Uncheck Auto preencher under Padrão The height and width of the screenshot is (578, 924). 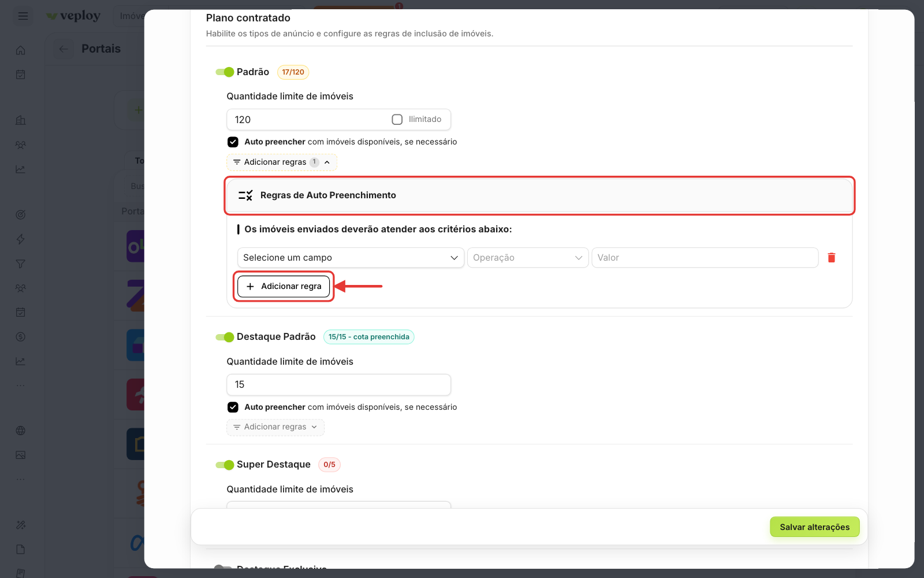(233, 142)
